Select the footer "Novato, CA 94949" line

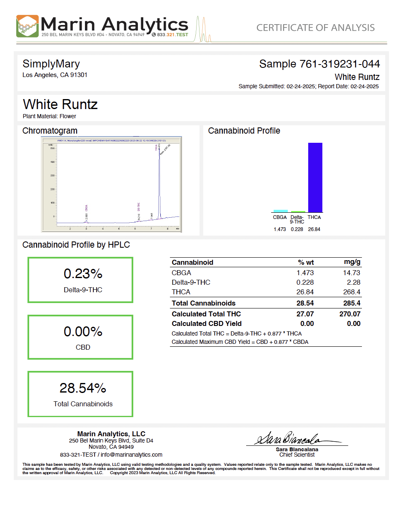click(x=111, y=447)
